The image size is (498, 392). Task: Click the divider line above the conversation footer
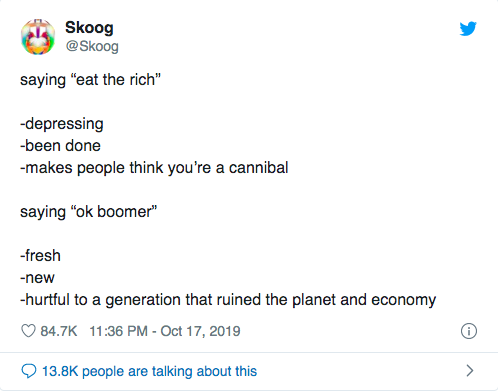pos(249,352)
